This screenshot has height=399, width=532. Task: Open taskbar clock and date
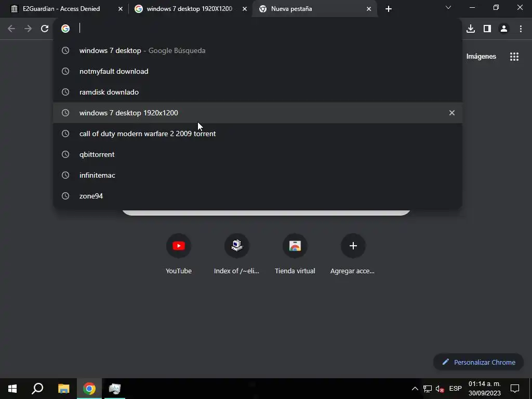point(485,389)
